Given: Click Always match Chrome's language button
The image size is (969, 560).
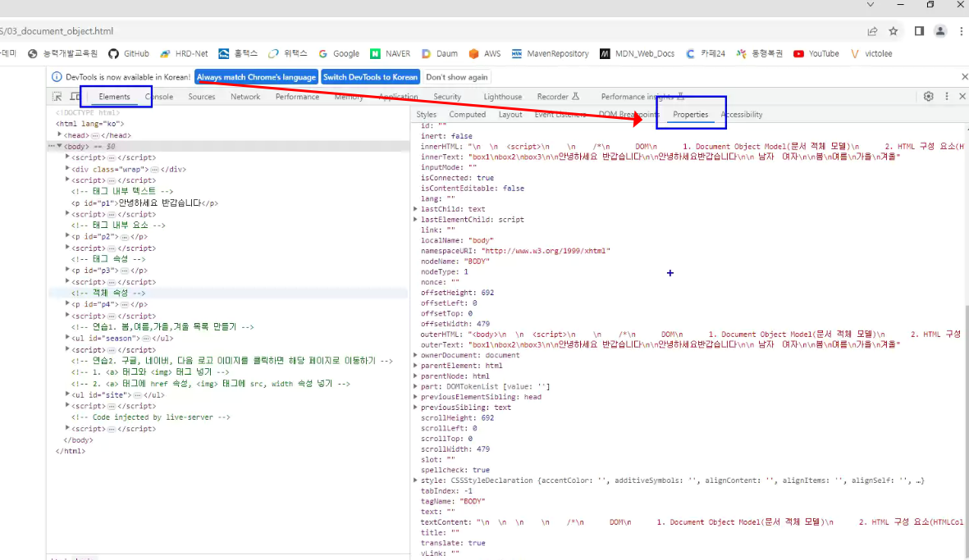Looking at the screenshot, I should click(x=257, y=77).
